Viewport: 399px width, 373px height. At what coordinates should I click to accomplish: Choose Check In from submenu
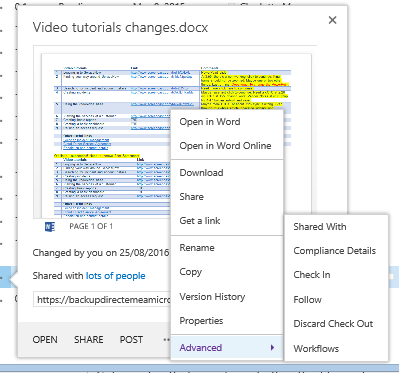pyautogui.click(x=336, y=275)
